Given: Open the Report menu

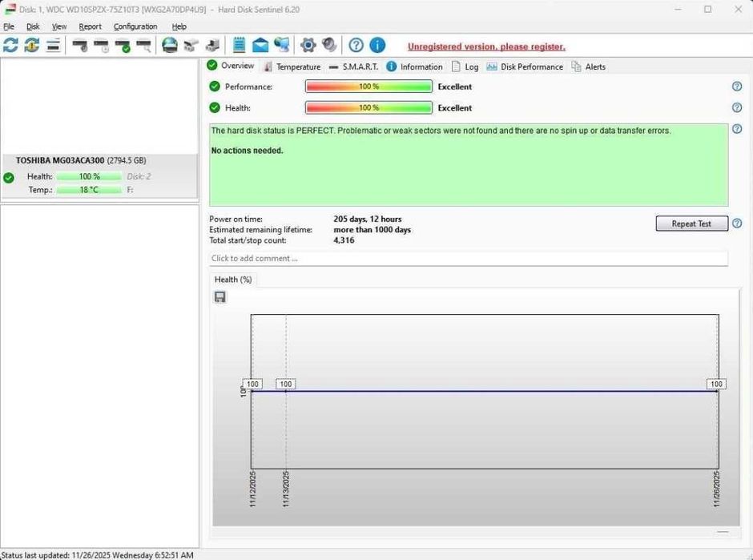Looking at the screenshot, I should (x=91, y=26).
